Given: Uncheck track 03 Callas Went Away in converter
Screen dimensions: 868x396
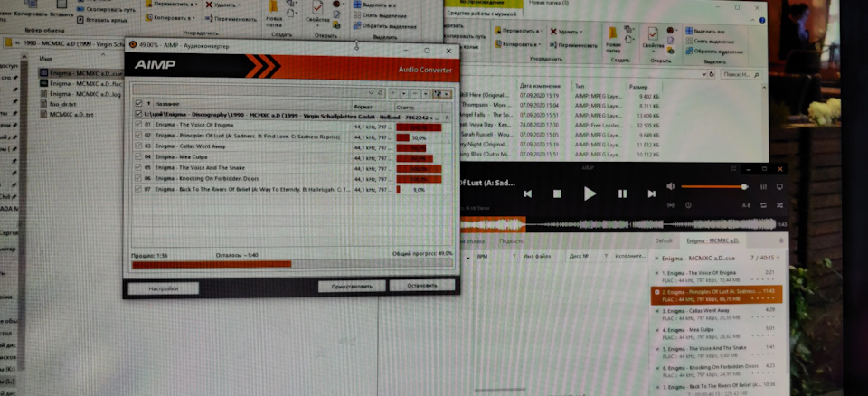Looking at the screenshot, I should pos(138,146).
